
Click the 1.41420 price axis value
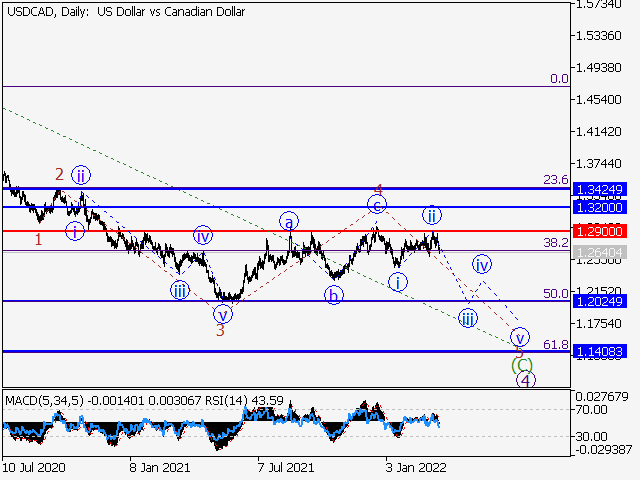click(x=599, y=132)
